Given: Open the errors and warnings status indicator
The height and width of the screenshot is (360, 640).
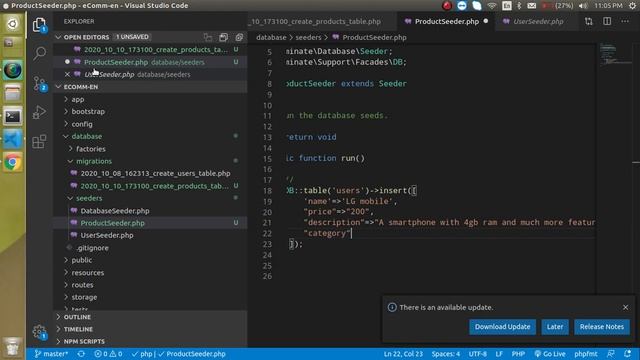Looking at the screenshot, I should [108, 354].
